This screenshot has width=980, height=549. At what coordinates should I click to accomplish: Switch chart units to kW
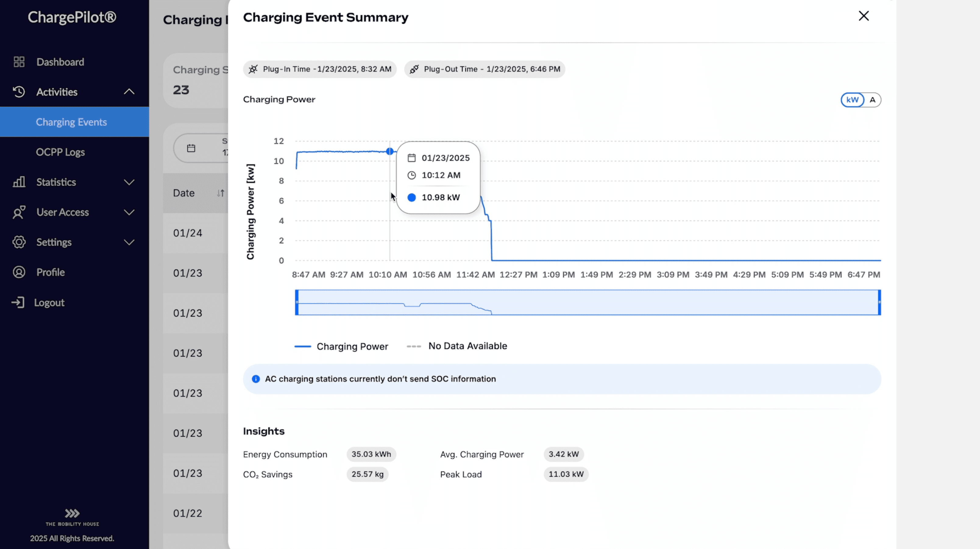852,100
